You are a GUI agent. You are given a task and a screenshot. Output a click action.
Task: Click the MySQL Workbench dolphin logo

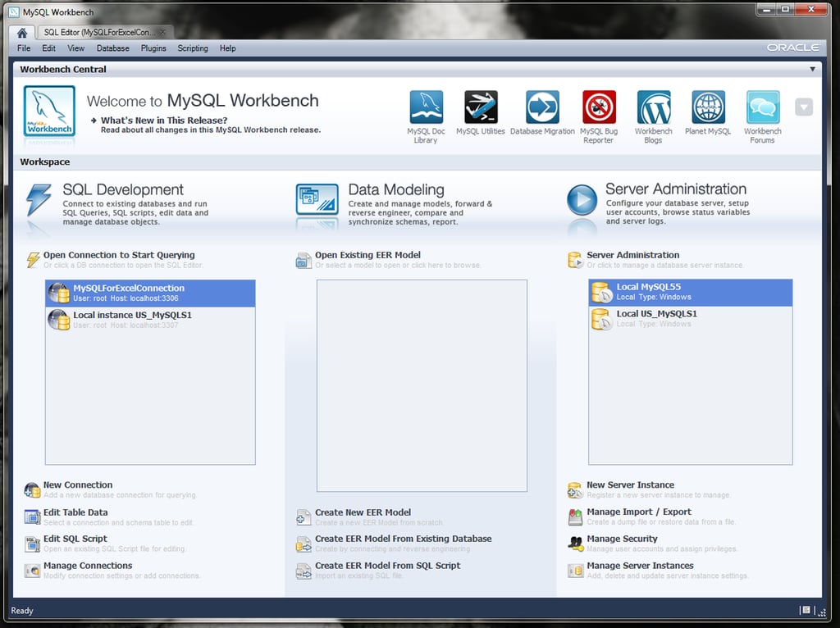(x=49, y=111)
